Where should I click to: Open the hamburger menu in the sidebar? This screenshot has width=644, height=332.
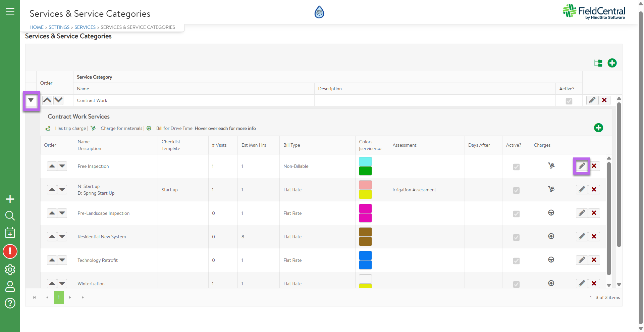pos(10,11)
